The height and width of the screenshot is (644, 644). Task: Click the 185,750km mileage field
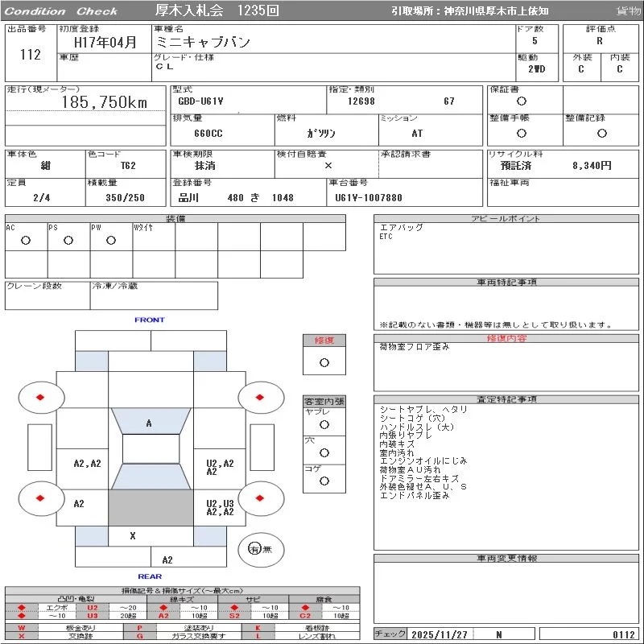[103, 102]
